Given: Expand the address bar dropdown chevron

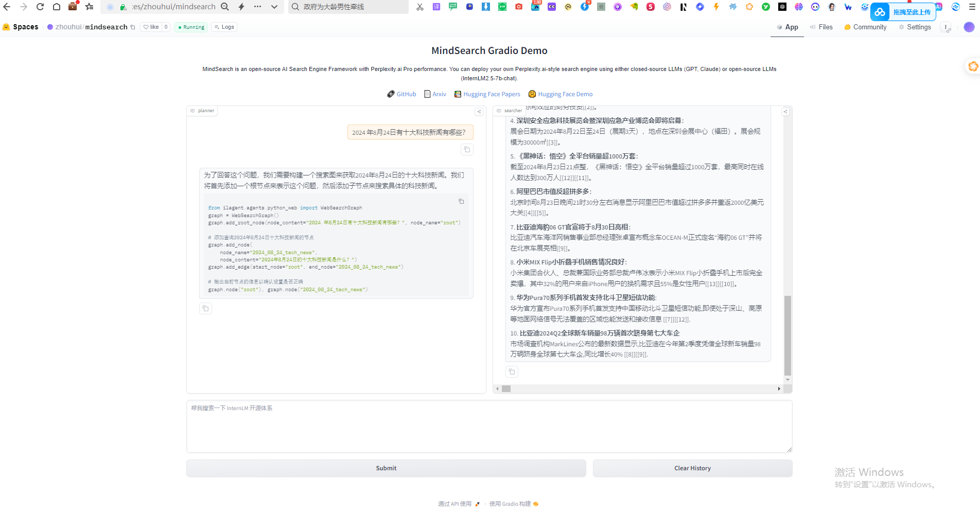Looking at the screenshot, I should click(x=274, y=7).
